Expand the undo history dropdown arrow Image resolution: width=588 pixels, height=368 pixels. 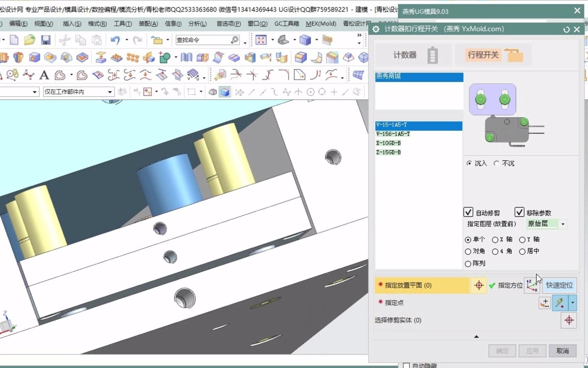(127, 40)
